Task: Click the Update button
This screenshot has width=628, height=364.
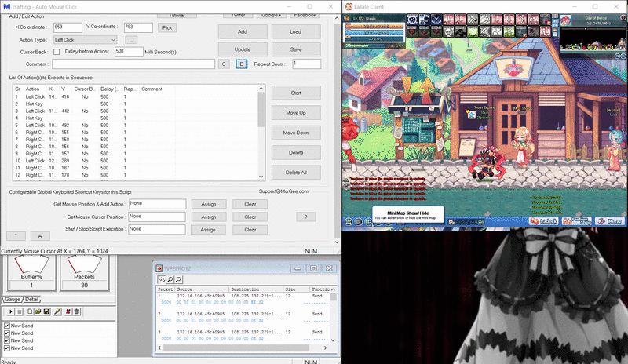Action: click(243, 49)
